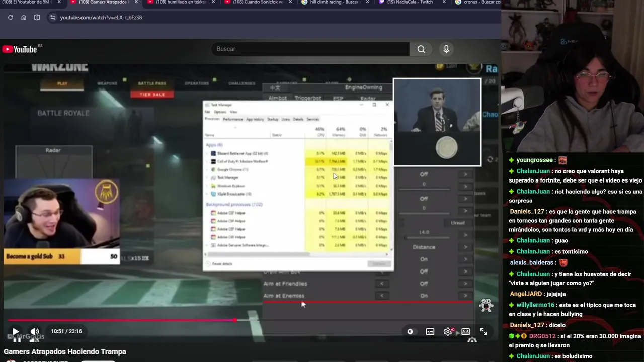This screenshot has height=362, width=644.
Task: Click the chat message "guao" from ChalanJuan
Action: tap(561, 241)
